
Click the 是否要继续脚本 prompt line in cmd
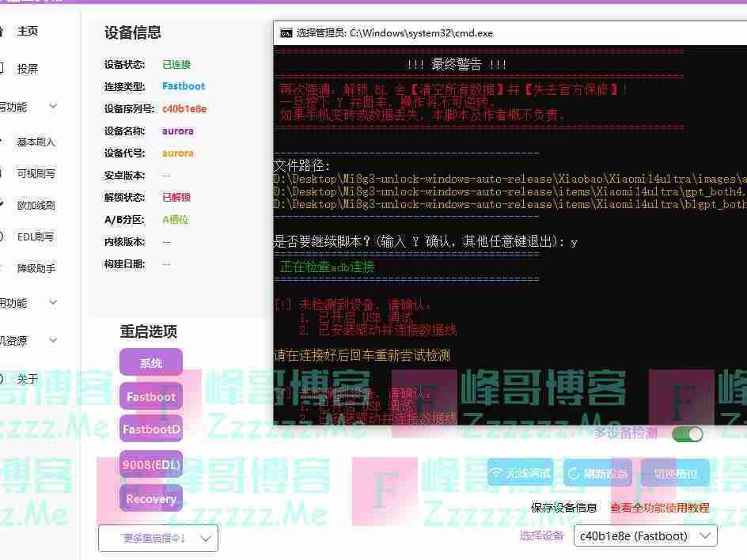[x=426, y=242]
